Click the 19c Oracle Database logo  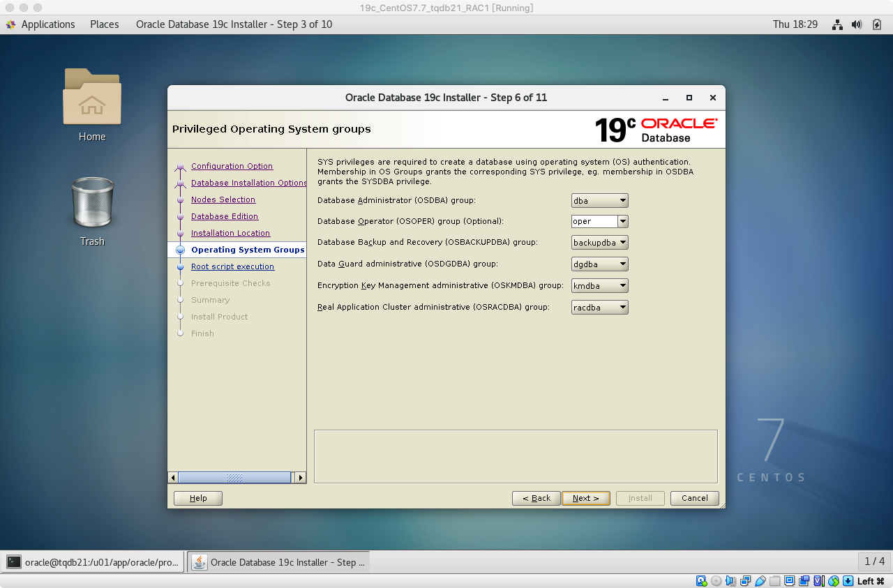656,130
